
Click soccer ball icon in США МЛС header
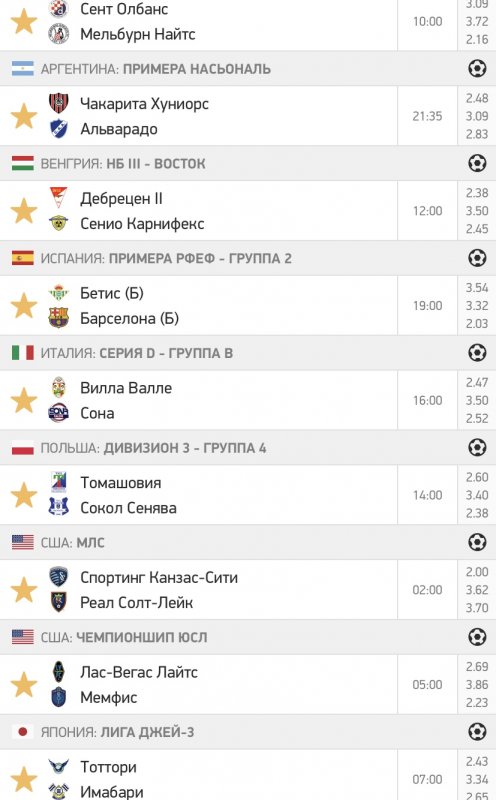477,542
